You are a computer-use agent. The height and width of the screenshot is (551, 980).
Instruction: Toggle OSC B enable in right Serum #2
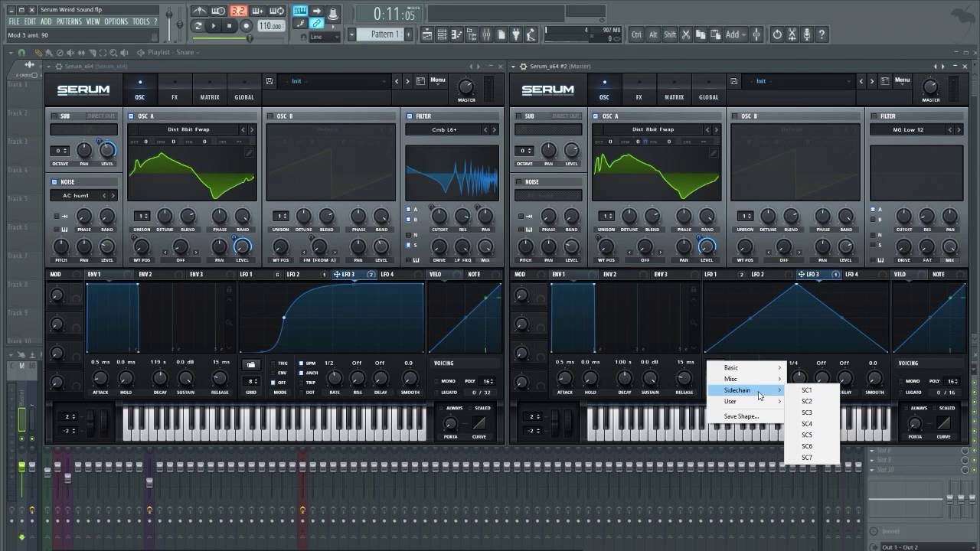coord(736,116)
